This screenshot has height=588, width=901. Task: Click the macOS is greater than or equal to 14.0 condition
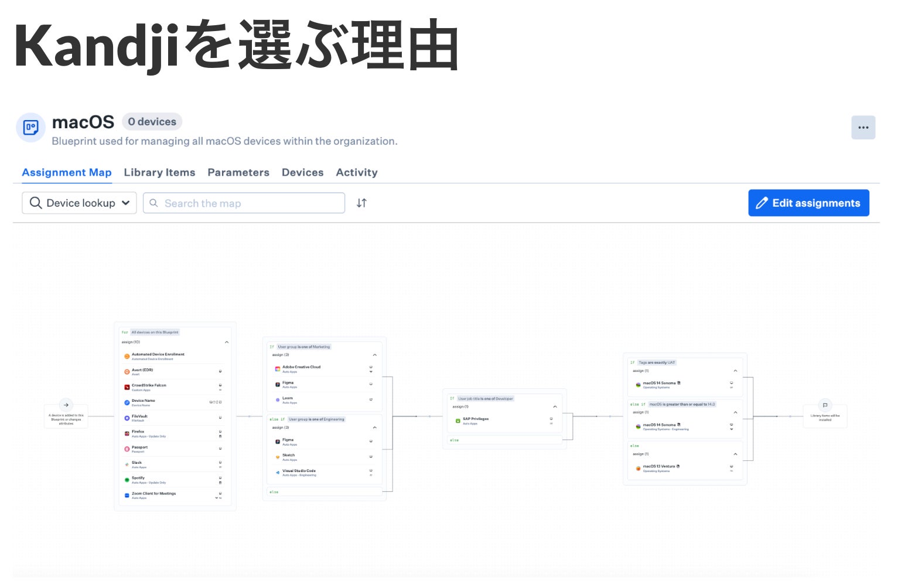[x=682, y=404]
